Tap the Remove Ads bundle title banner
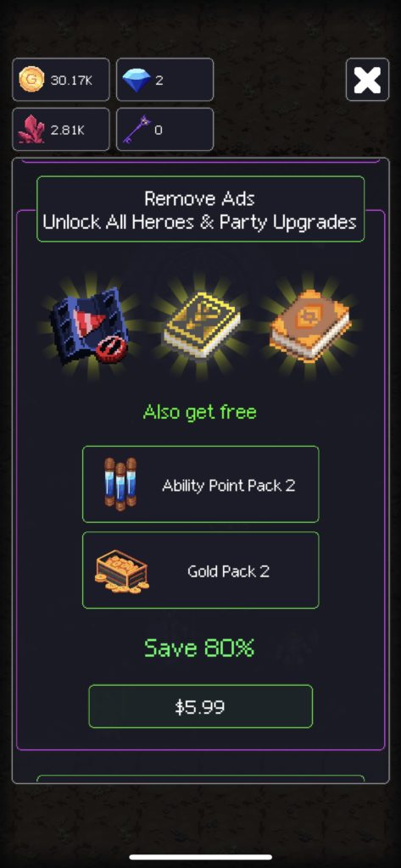Image resolution: width=401 pixels, height=868 pixels. click(x=200, y=209)
